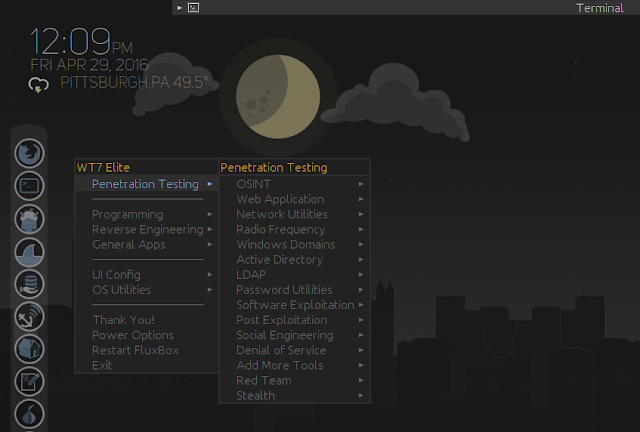Click Exit in the WT7 Elite menu

click(x=147, y=365)
